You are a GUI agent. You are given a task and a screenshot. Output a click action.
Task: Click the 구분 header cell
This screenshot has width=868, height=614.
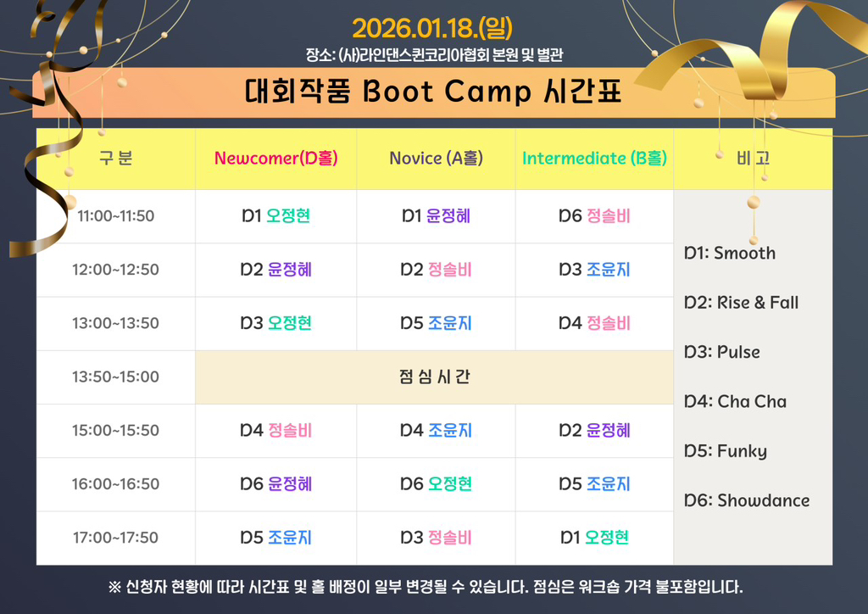click(x=115, y=159)
